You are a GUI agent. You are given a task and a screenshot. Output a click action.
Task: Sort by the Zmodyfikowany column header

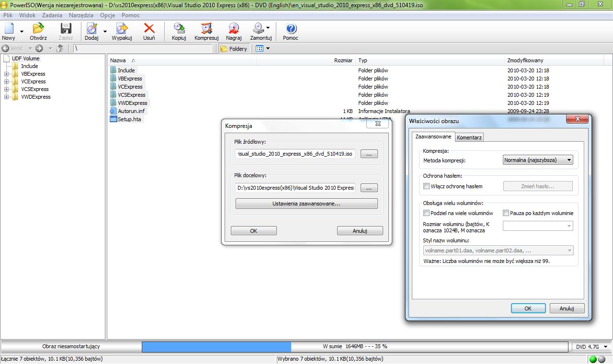pos(554,60)
